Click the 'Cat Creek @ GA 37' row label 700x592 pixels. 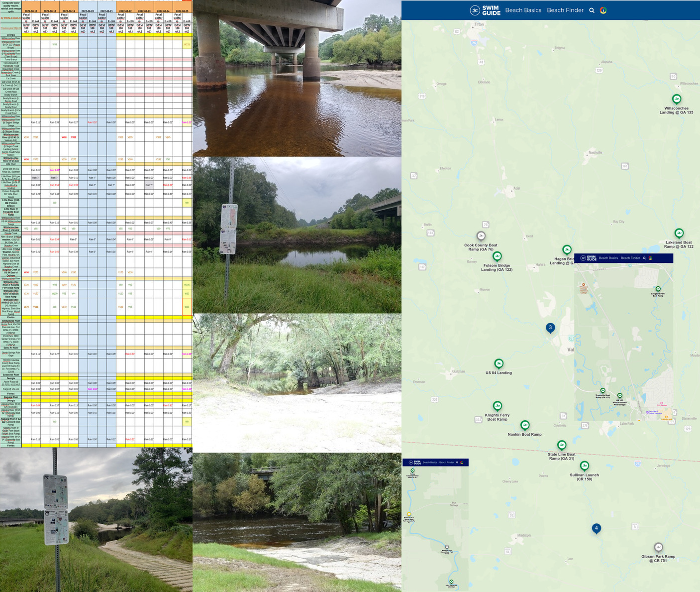[10, 82]
